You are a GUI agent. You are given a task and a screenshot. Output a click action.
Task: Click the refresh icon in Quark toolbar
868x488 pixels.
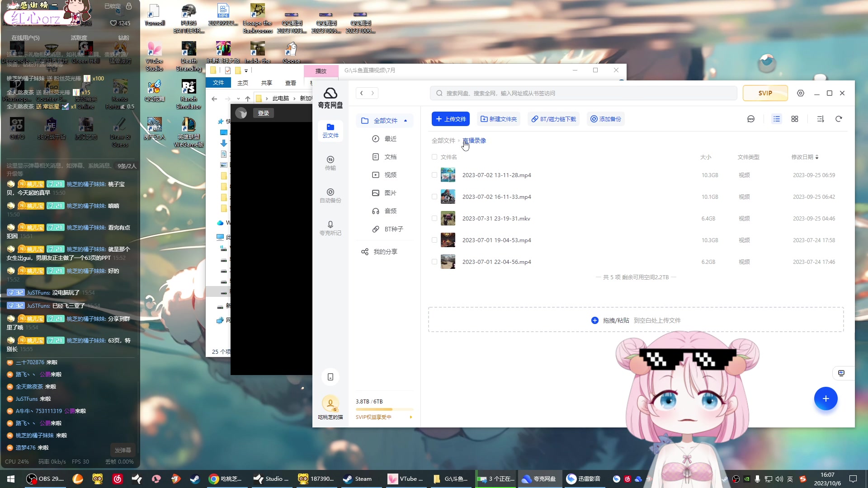pos(839,119)
